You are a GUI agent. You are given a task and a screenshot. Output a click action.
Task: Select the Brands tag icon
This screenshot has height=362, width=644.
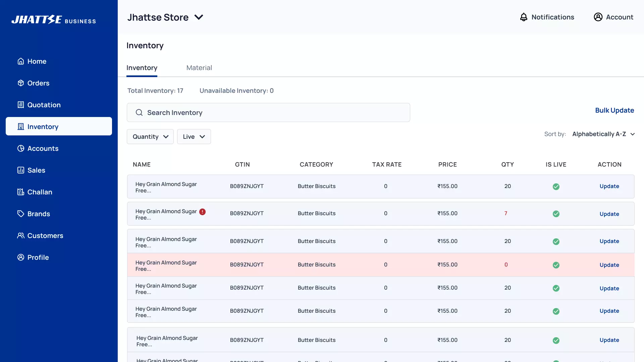point(21,214)
